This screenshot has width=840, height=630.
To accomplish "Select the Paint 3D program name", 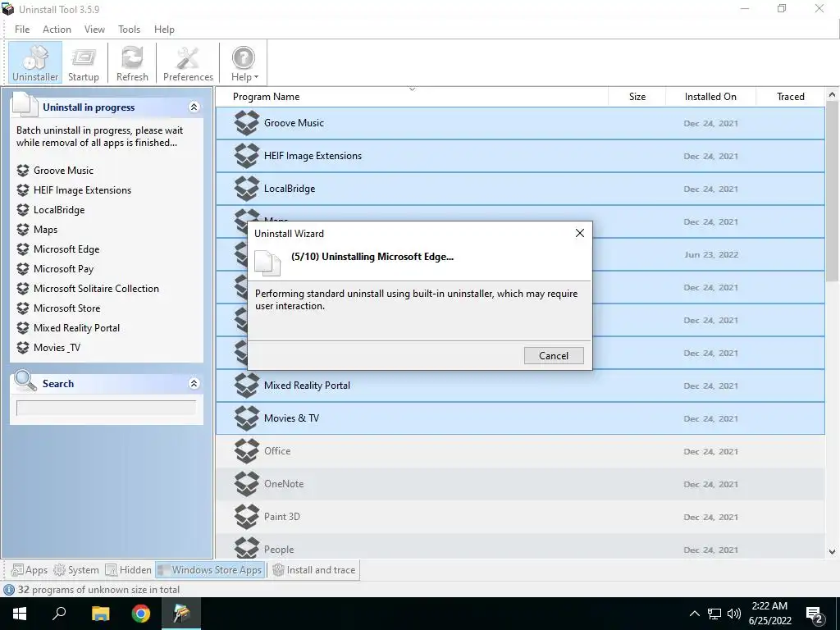I will (282, 517).
